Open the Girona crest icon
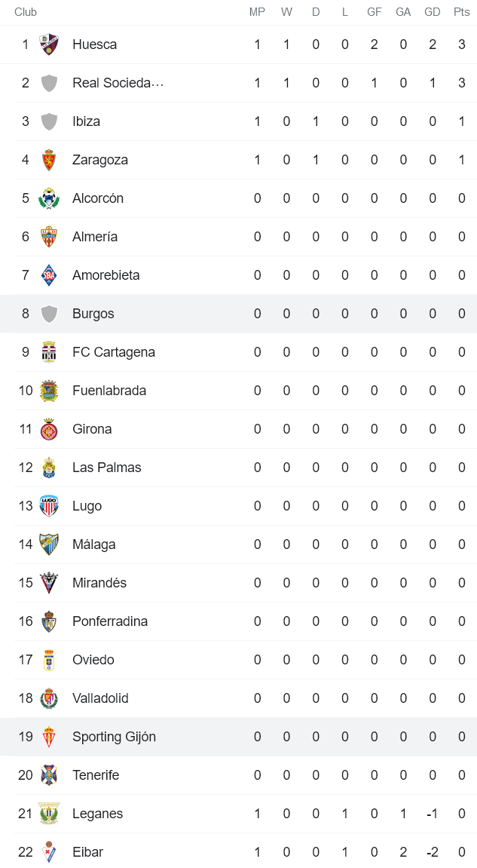 [49, 429]
